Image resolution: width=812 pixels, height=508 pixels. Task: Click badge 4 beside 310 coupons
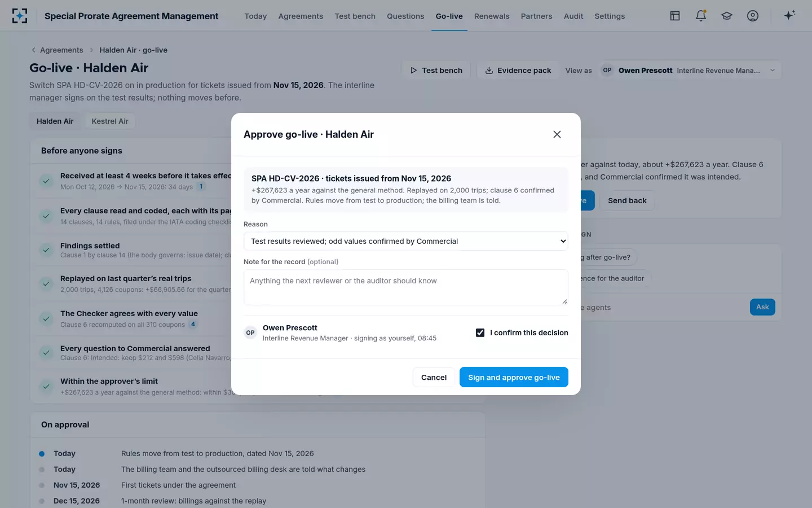193,325
